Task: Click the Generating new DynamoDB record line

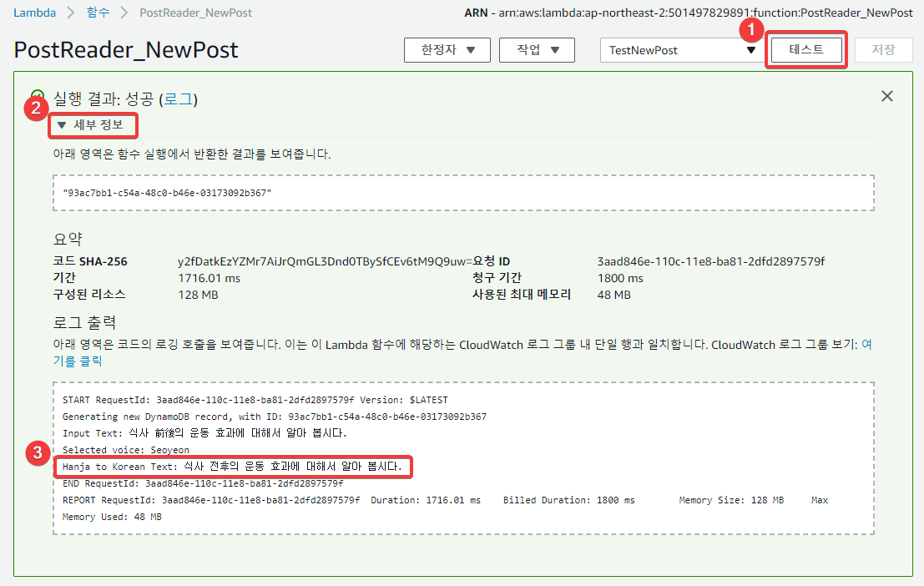Action: coord(275,417)
